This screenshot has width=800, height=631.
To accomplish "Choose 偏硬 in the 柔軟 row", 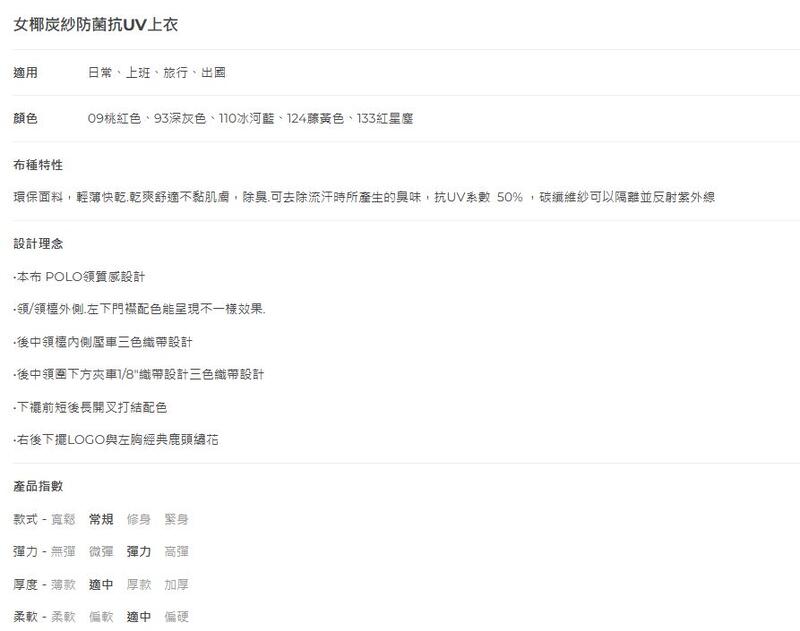I will 176,617.
